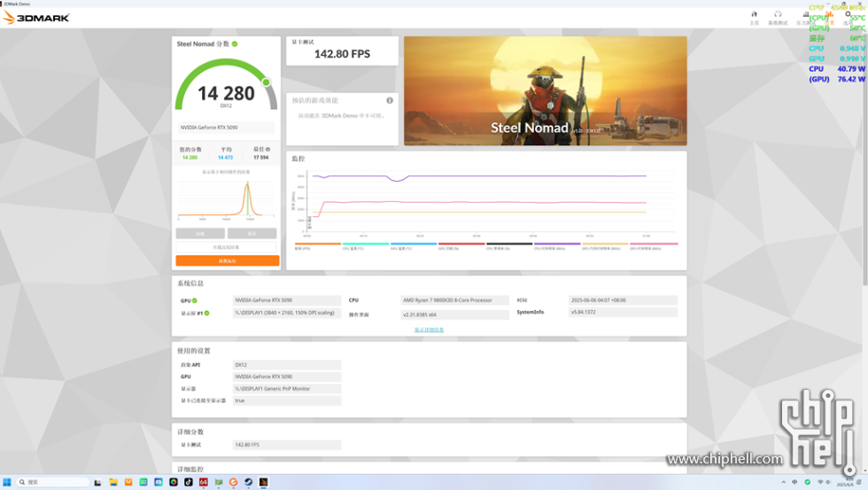Click the 3DMark logo
868x490 pixels.
(x=36, y=18)
